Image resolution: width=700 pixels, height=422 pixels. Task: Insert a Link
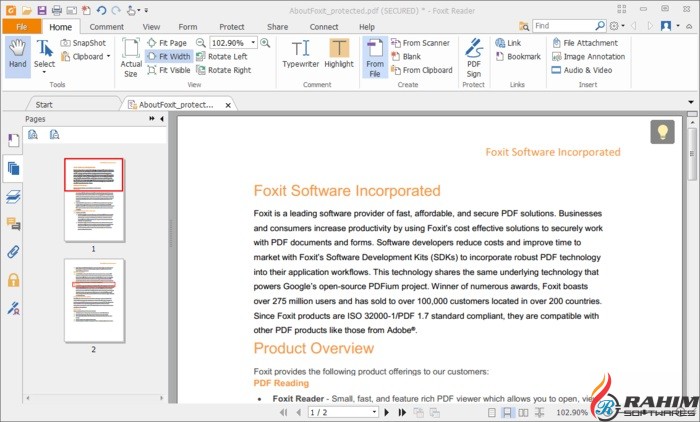coord(508,43)
